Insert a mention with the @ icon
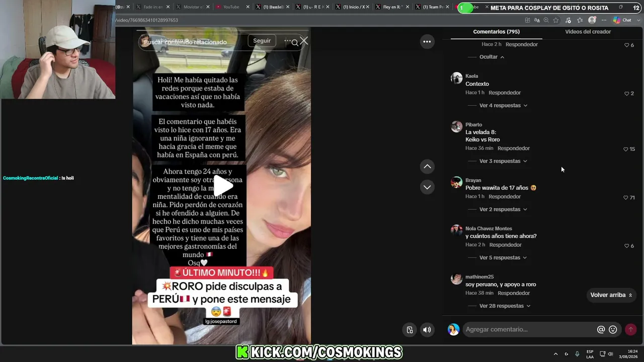The image size is (644, 362). coord(601,330)
